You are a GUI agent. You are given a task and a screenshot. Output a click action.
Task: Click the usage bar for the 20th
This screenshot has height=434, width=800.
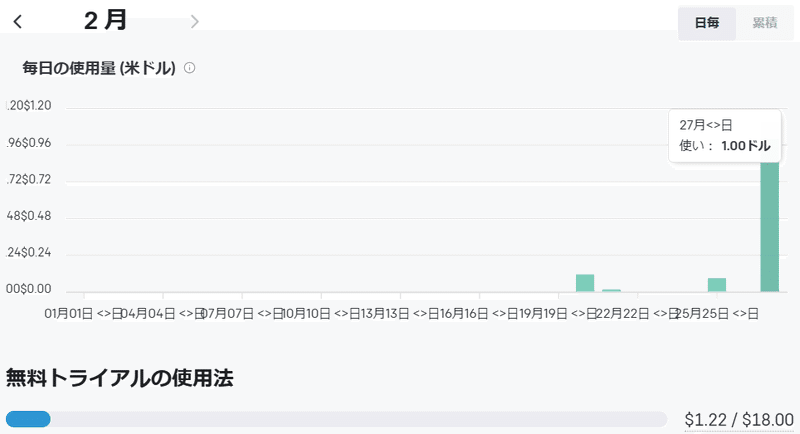[x=585, y=283]
